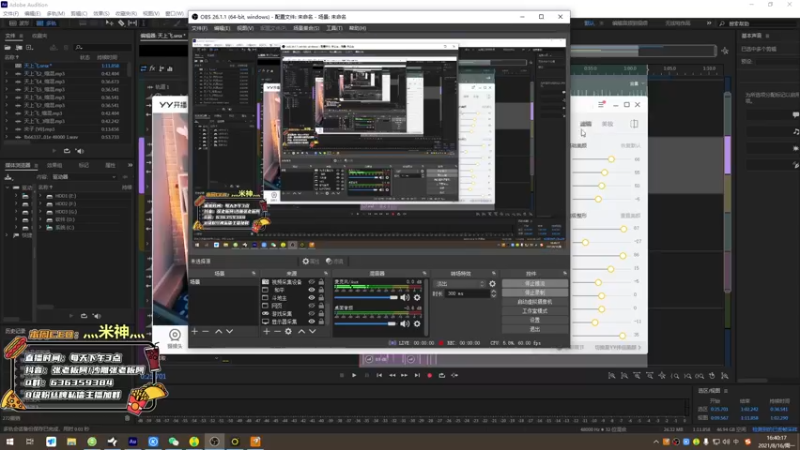Toggle lock on 视频采集设备 source
The image size is (800, 450).
(x=321, y=282)
